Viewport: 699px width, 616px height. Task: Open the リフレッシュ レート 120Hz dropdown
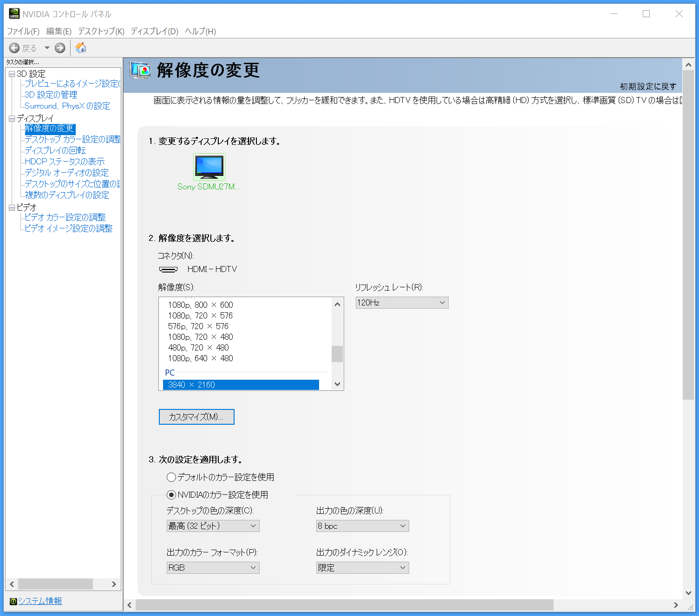click(x=402, y=303)
